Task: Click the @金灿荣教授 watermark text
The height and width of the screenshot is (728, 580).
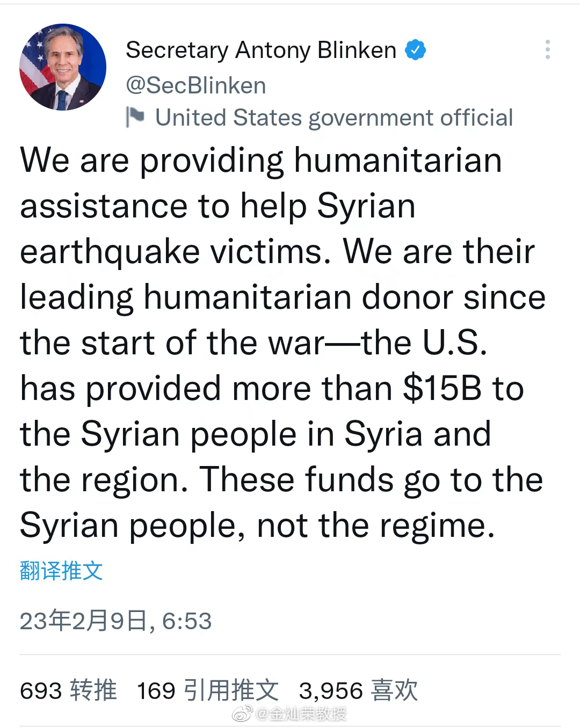Action: click(302, 714)
